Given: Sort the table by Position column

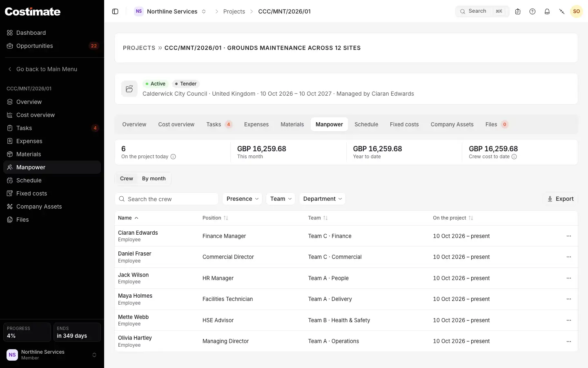Looking at the screenshot, I should pos(215,218).
